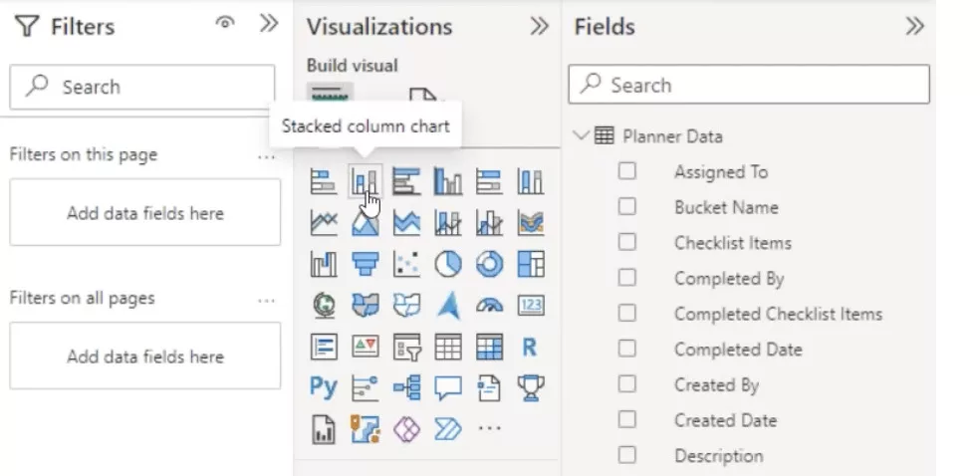Insert the Power Automate visual

(x=448, y=429)
